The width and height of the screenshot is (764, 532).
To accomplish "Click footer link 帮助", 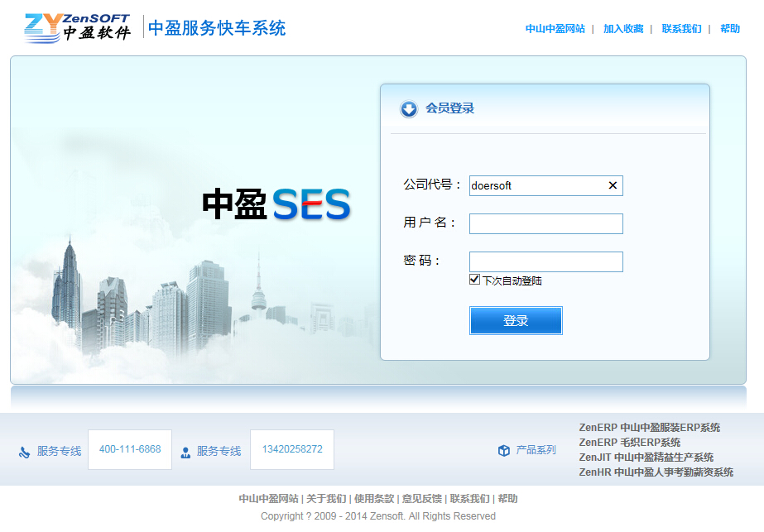I will click(x=507, y=498).
